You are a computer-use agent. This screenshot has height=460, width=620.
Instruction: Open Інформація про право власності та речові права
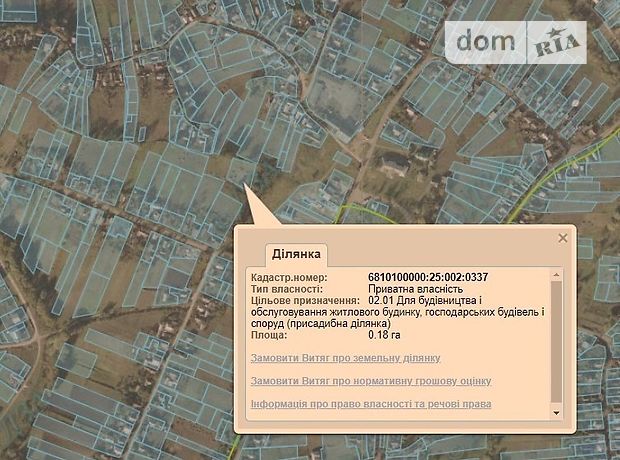click(371, 404)
